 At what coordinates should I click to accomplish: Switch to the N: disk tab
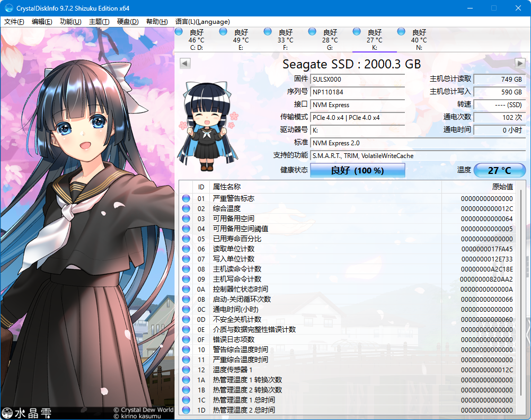point(419,40)
